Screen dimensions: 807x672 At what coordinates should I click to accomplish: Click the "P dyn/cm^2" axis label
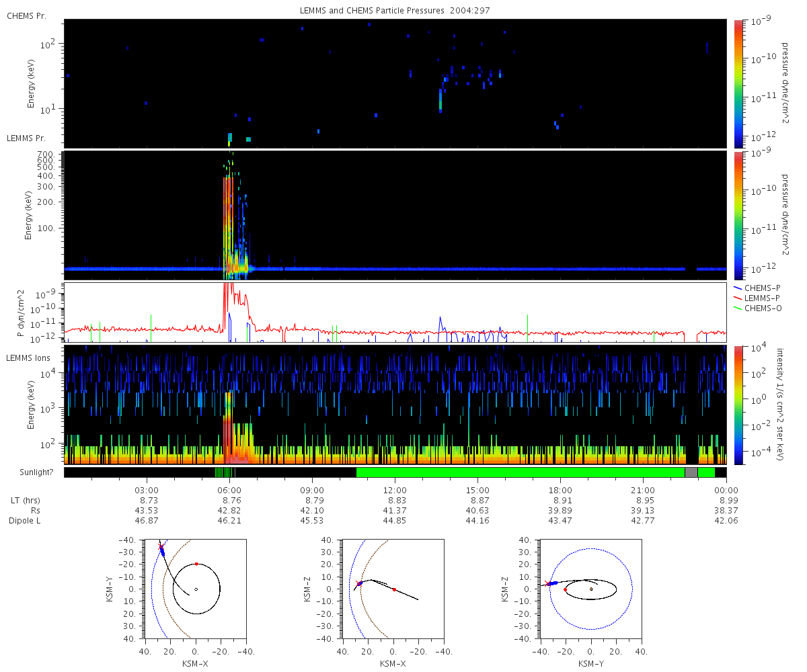tap(21, 312)
